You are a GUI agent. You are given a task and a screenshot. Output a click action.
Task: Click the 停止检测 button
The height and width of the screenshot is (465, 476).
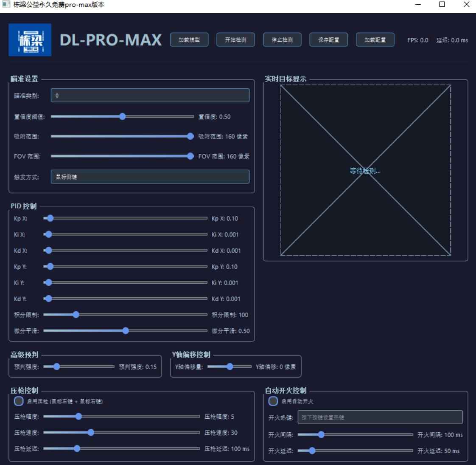(282, 39)
